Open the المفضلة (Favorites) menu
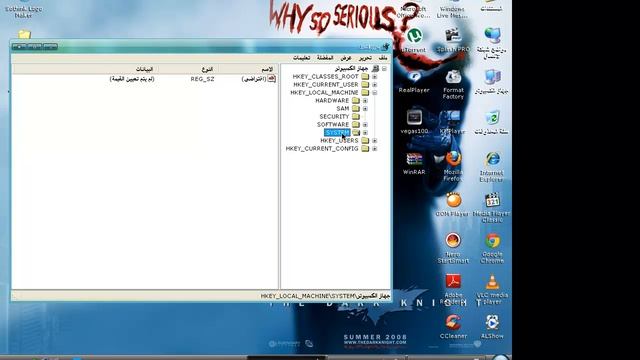Screen dimensions: 640x360 pyautogui.click(x=325, y=58)
